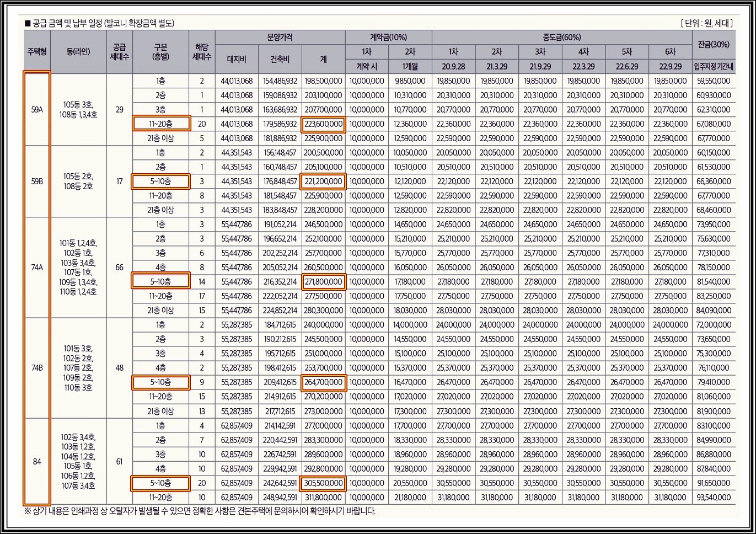Select the highlighted total '264,700,000'
The width and height of the screenshot is (756, 534).
pyautogui.click(x=324, y=382)
